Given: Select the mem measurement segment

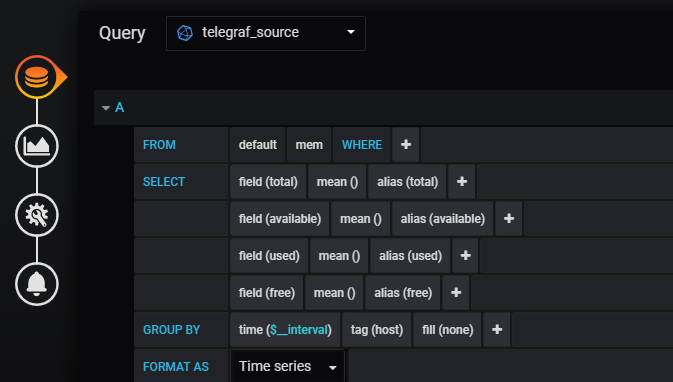Looking at the screenshot, I should pyautogui.click(x=309, y=145).
